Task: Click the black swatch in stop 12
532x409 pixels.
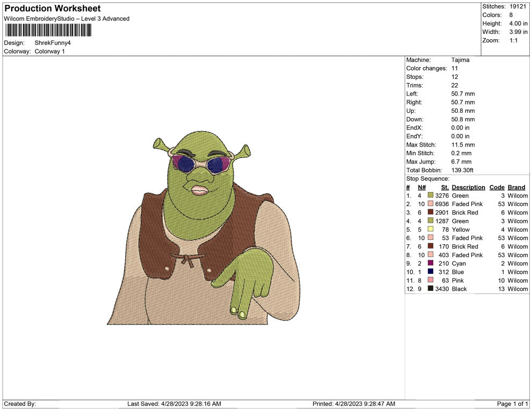Action: [x=430, y=288]
